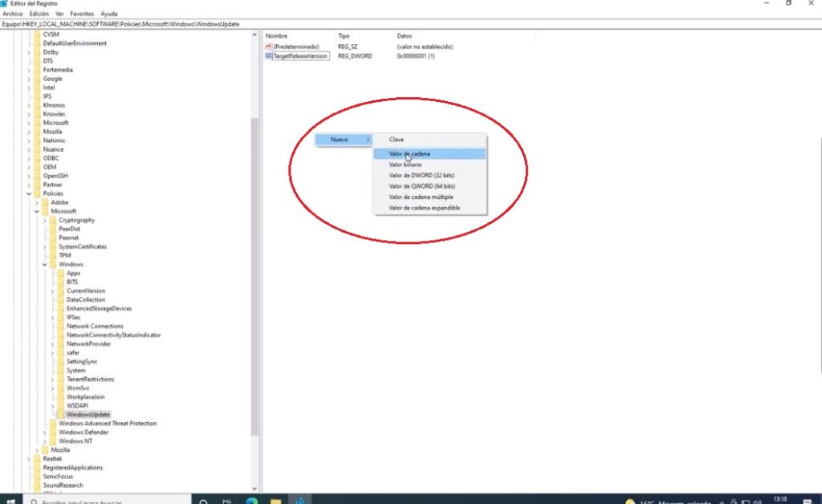Collapse the Policies key in tree
Viewport: 822px width, 504px height.
(x=29, y=193)
